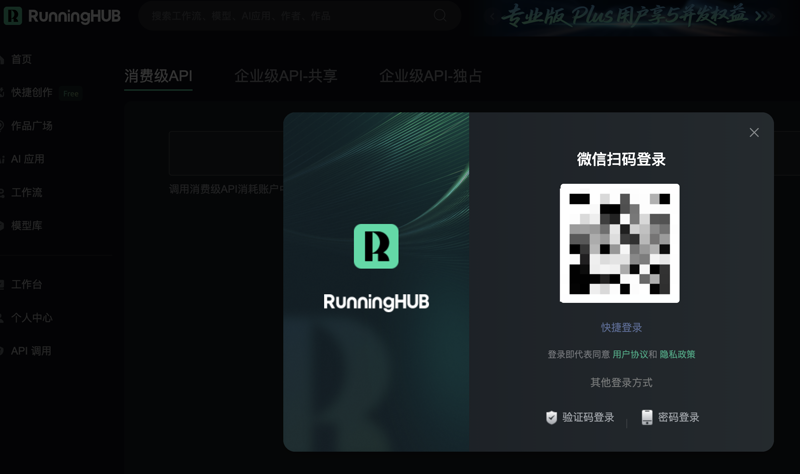Screen dimensions: 800x474
Task: Open the Plus promotion banner
Action: 633,17
